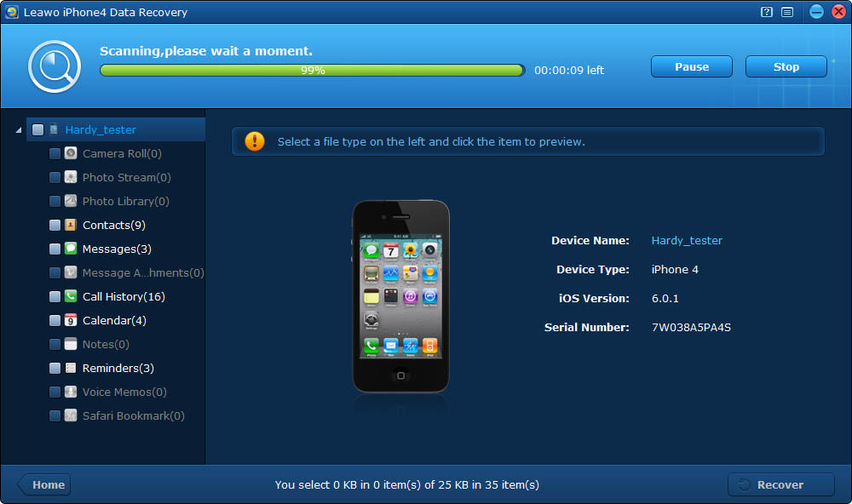This screenshot has height=504, width=852.
Task: Select the Call History(16) checkbox
Action: [55, 297]
